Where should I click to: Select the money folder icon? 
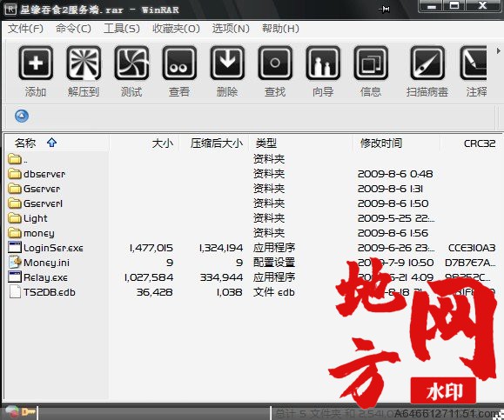click(15, 233)
